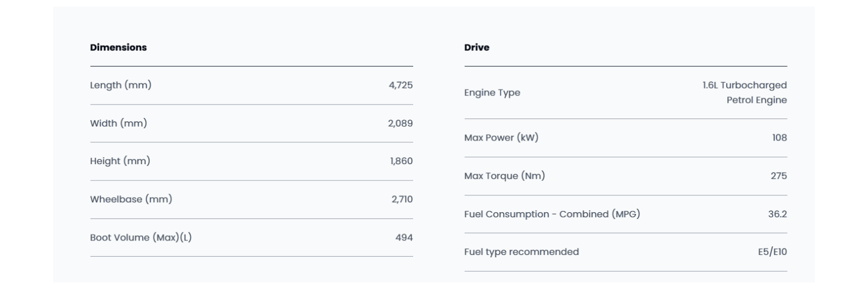Click the Dimensions section heading
This screenshot has height=289, width=868.
click(118, 47)
